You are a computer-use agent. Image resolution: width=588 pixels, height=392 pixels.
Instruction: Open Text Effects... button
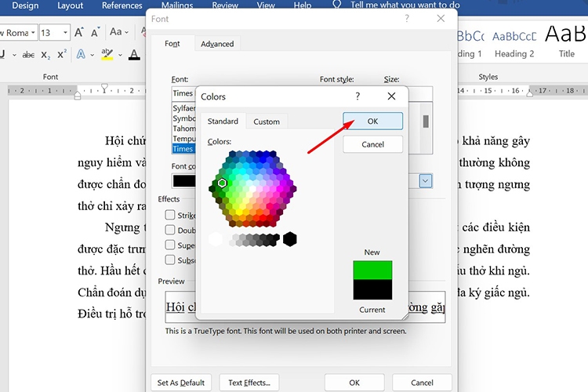pos(249,383)
